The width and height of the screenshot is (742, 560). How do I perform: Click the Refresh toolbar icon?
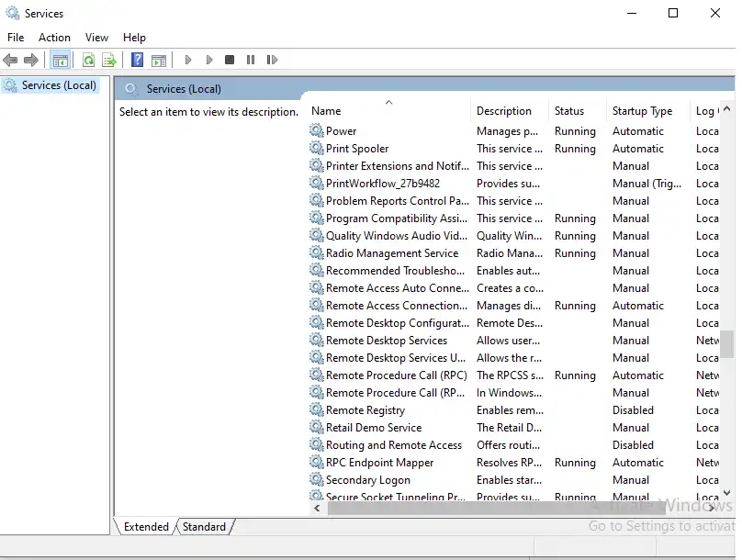88,60
